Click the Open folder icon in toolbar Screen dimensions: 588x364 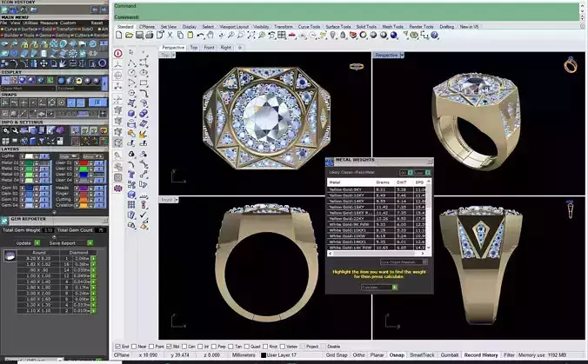coord(129,36)
